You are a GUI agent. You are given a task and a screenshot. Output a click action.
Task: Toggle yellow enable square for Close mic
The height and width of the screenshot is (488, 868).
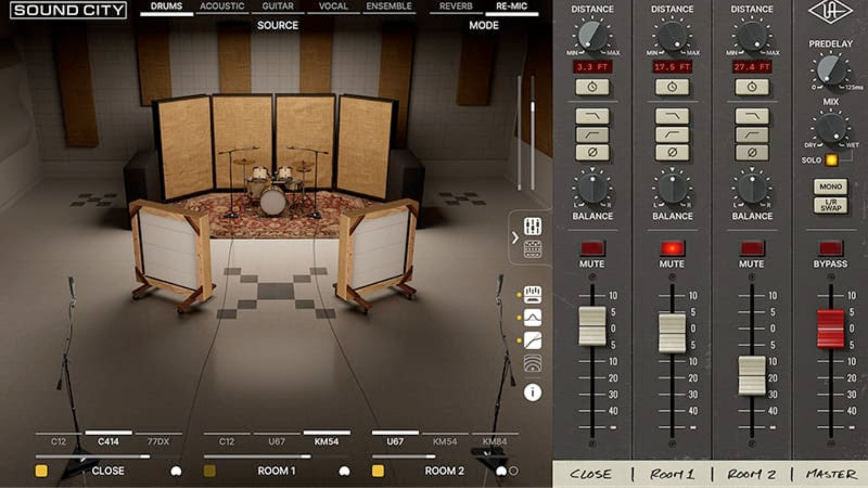click(41, 471)
